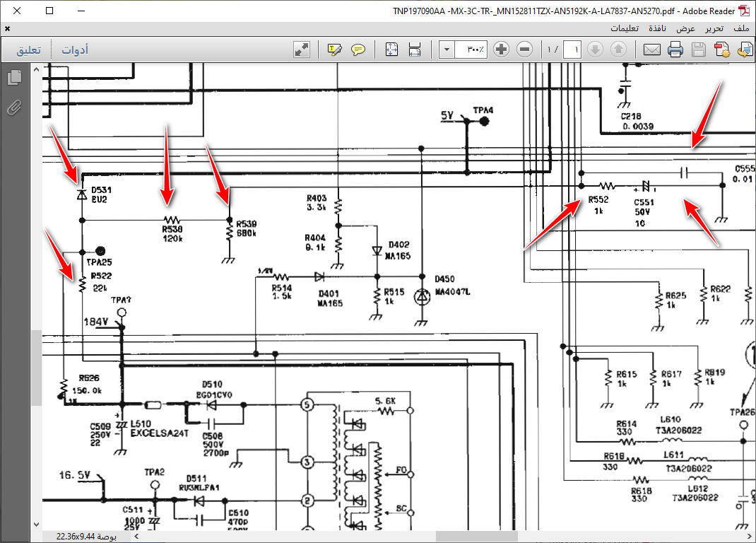This screenshot has height=543, width=756.
Task: Click the C508 500V 2700p label
Action: [215, 445]
